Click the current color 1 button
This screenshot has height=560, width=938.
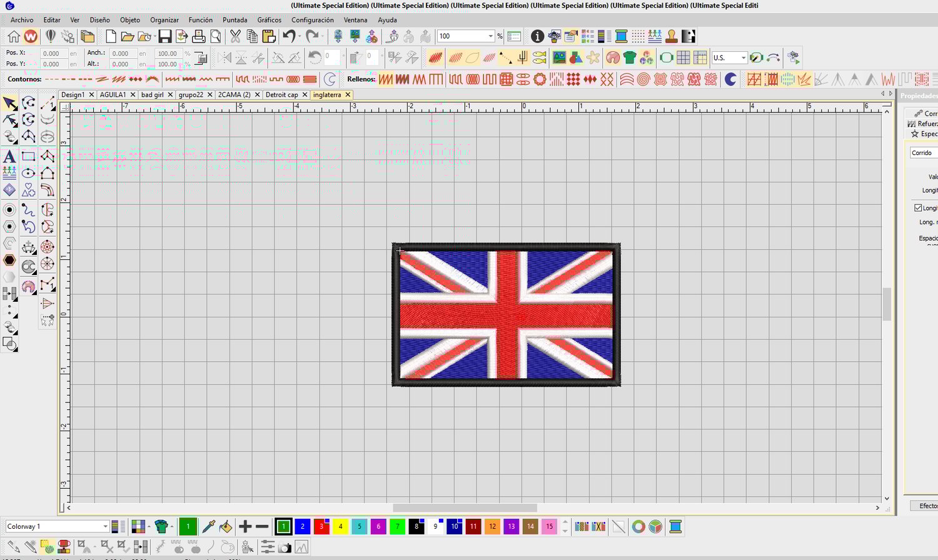(188, 527)
